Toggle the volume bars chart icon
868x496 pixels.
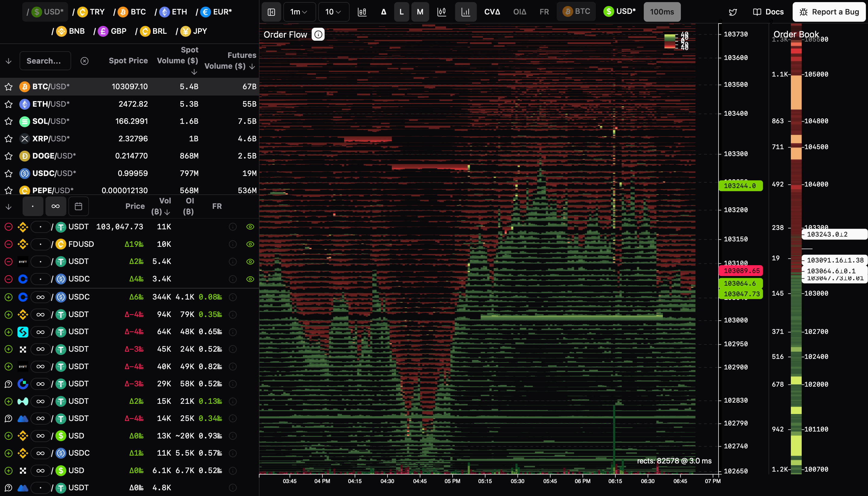click(x=466, y=12)
